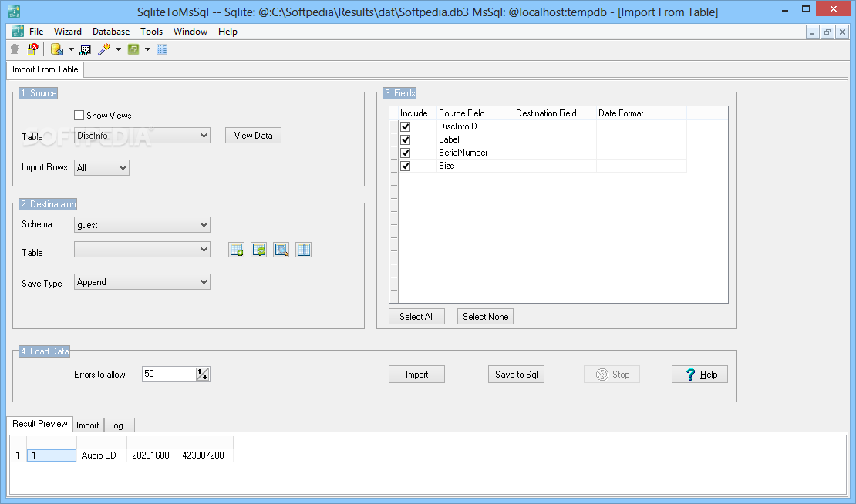Viewport: 856px width, 504px height.
Task: Click the disabled Stop button
Action: click(612, 375)
